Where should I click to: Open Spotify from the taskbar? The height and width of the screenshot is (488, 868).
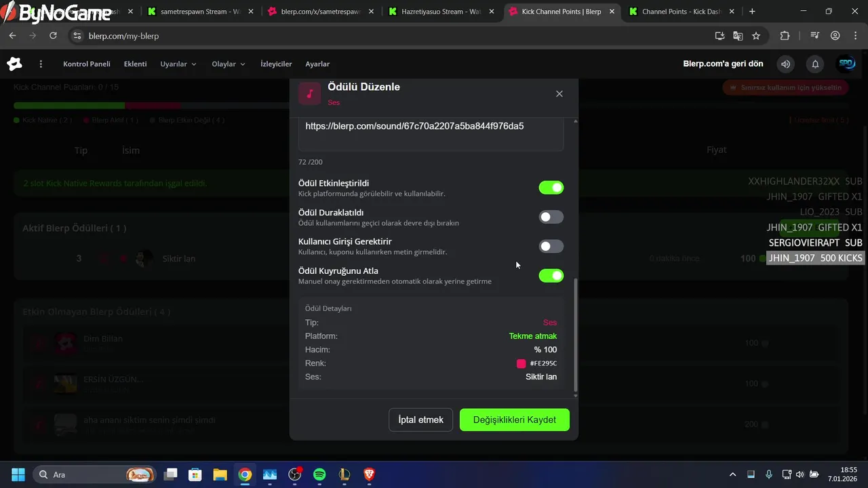coord(319,474)
